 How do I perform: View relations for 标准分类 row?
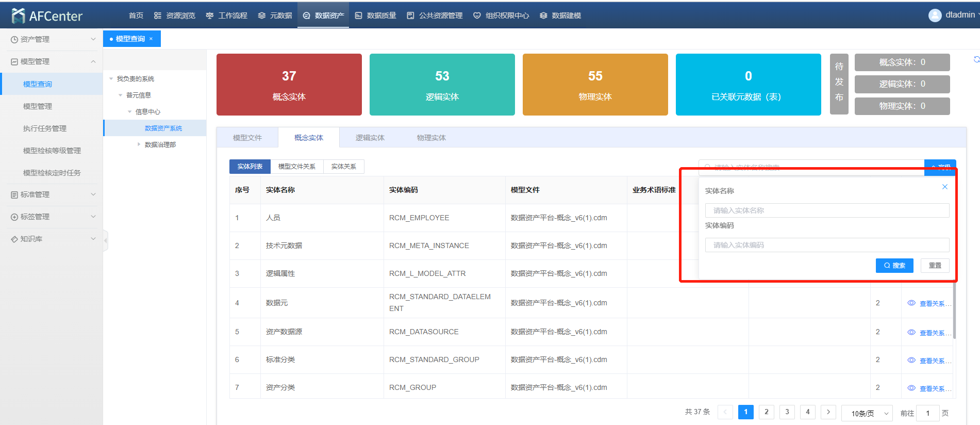(929, 361)
